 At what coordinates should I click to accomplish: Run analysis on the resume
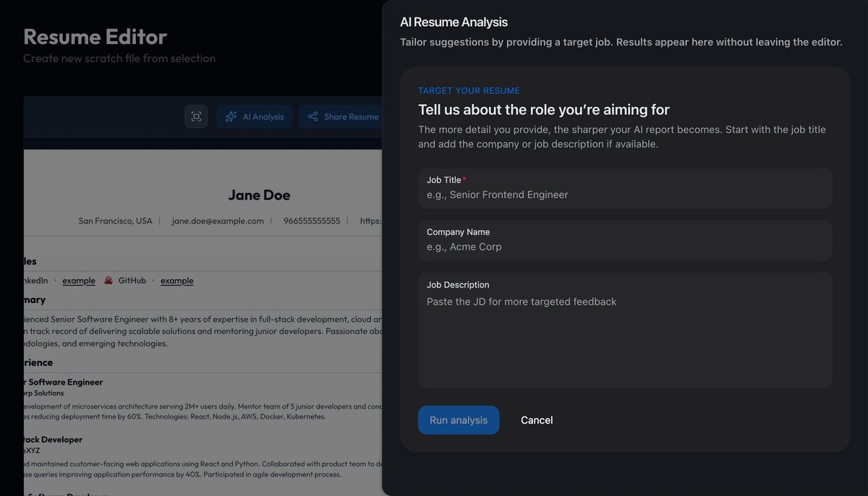pyautogui.click(x=459, y=419)
